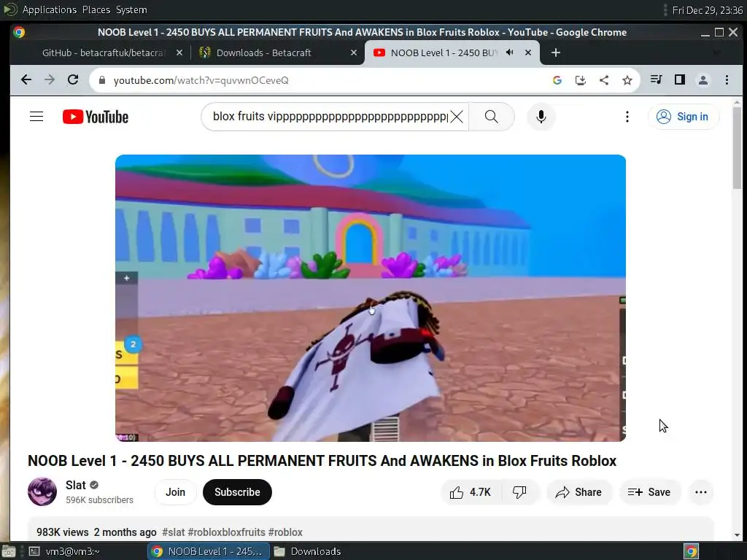Reload the YouTube page
The height and width of the screenshot is (560, 747).
[73, 80]
